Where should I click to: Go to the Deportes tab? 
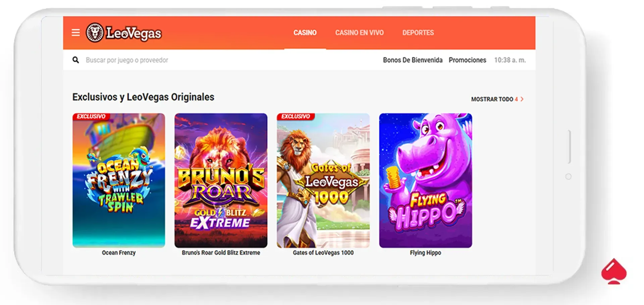(x=418, y=33)
